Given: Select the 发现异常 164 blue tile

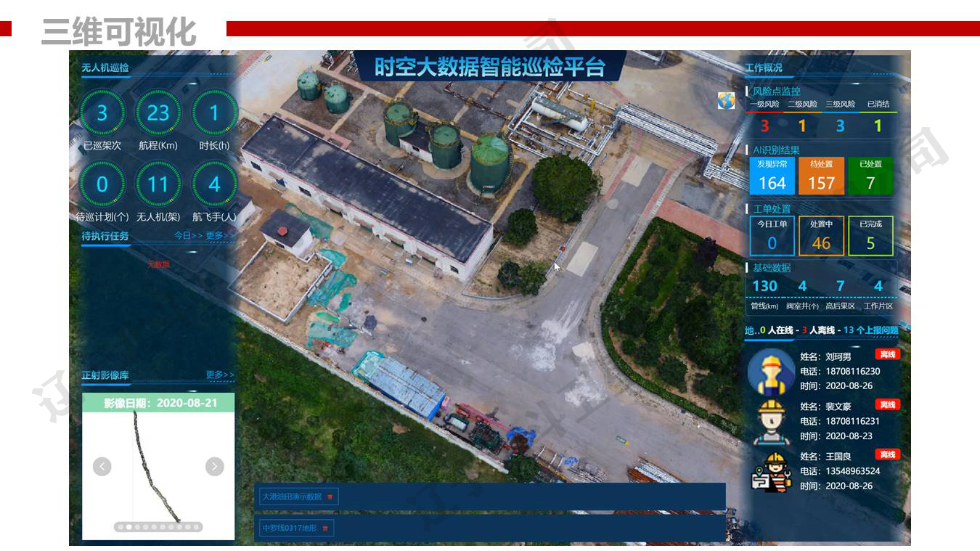Looking at the screenshot, I should (x=772, y=176).
